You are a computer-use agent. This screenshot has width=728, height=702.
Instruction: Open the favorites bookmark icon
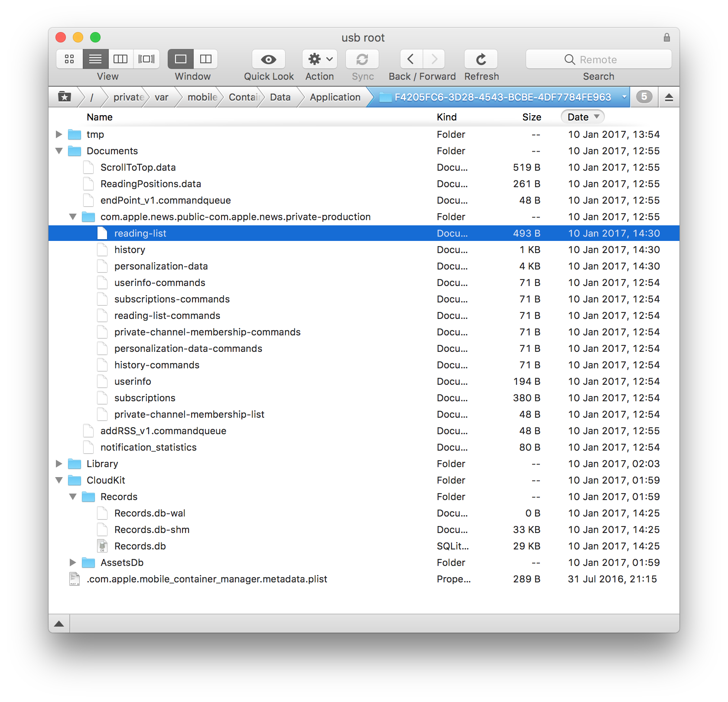[65, 97]
